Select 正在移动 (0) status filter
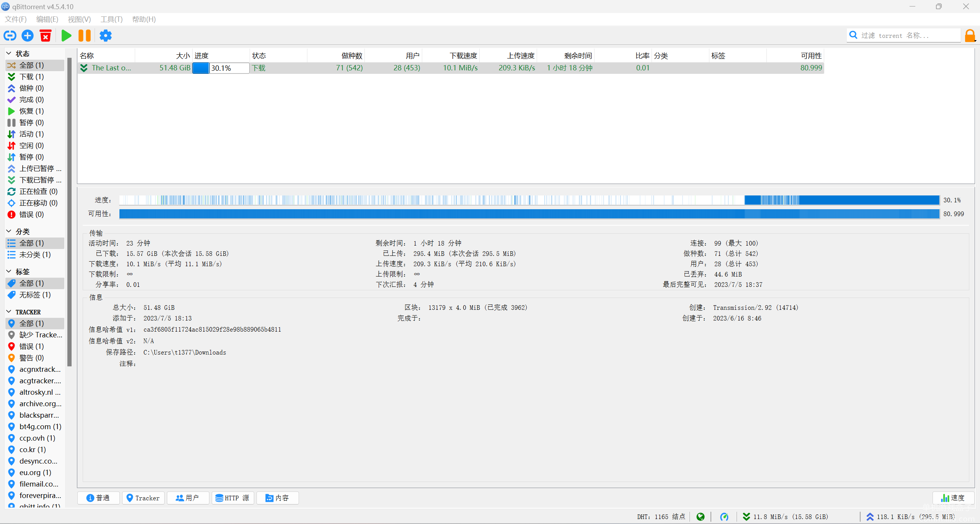980x524 pixels. tap(35, 203)
